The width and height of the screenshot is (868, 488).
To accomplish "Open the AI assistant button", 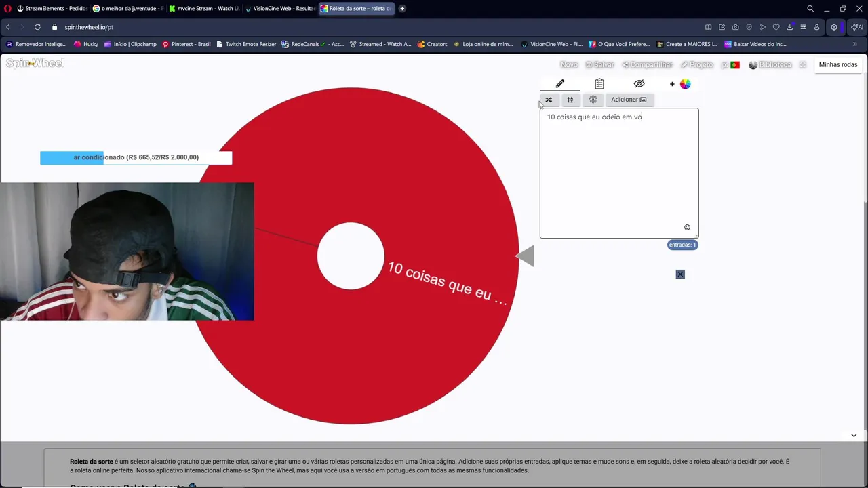I will pyautogui.click(x=856, y=27).
